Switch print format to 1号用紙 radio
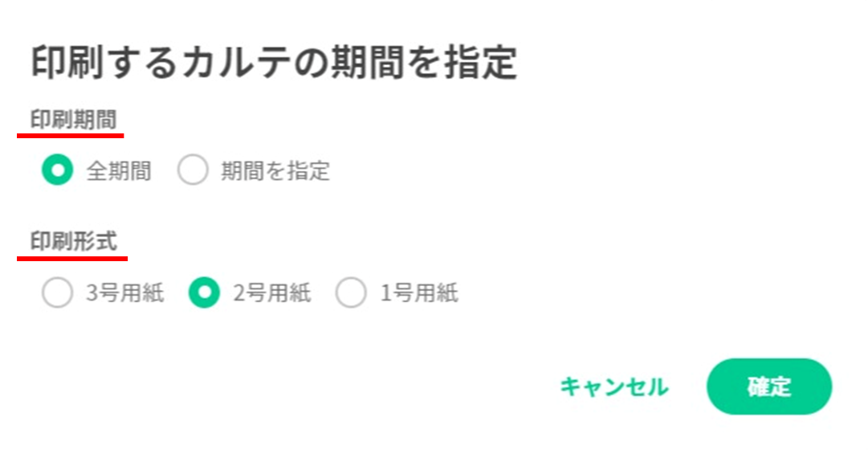Image resolution: width=868 pixels, height=450 pixels. (351, 294)
